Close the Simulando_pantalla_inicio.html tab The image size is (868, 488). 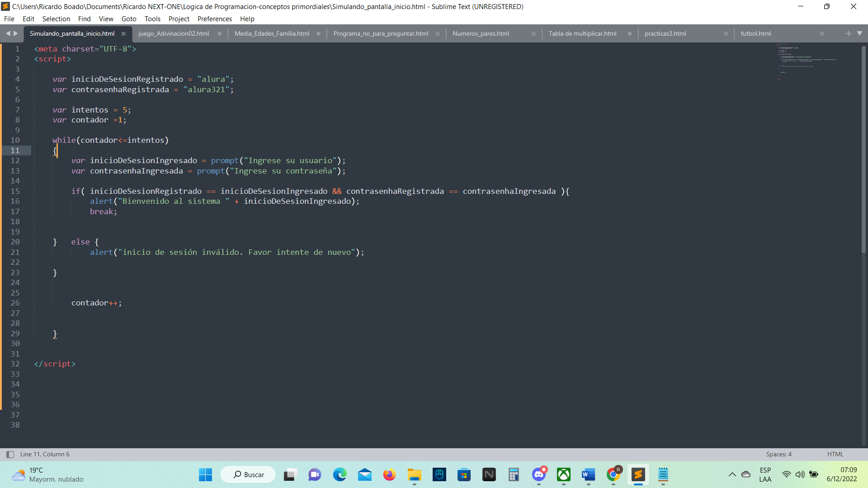[123, 34]
